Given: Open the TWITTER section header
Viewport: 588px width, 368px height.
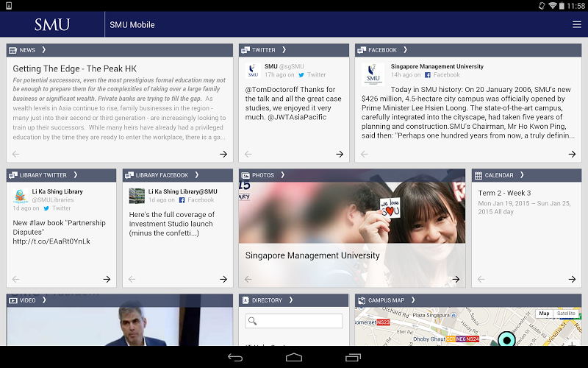Looking at the screenshot, I should click(294, 50).
